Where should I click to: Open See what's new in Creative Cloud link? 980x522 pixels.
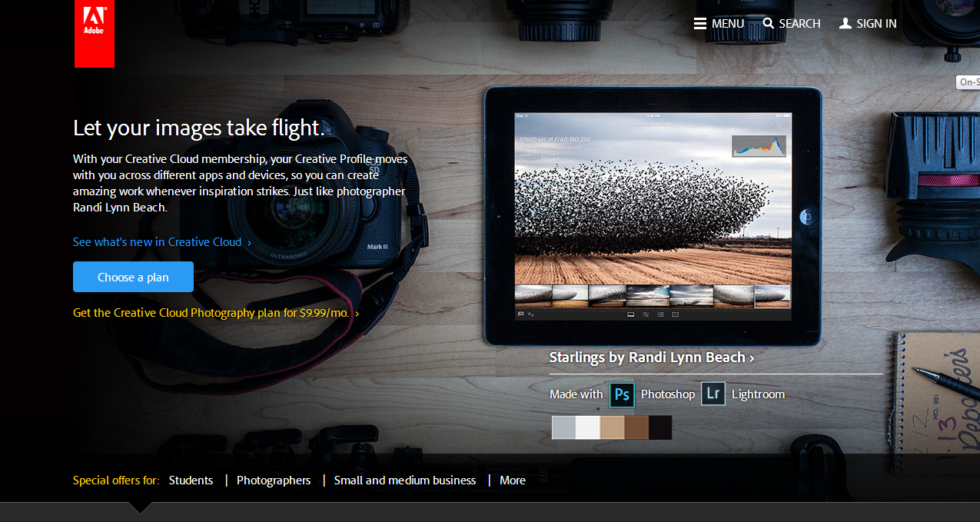[x=162, y=242]
